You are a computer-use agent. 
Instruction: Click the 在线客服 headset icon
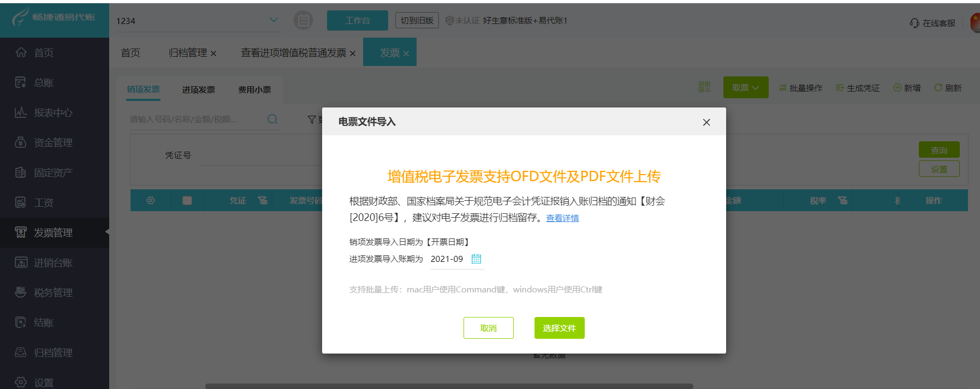click(x=914, y=23)
